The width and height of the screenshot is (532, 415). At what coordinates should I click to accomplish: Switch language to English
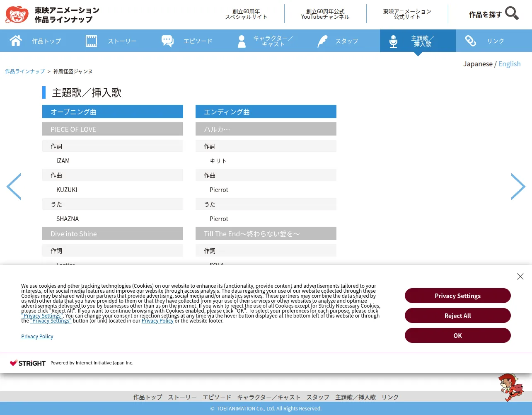(x=510, y=64)
